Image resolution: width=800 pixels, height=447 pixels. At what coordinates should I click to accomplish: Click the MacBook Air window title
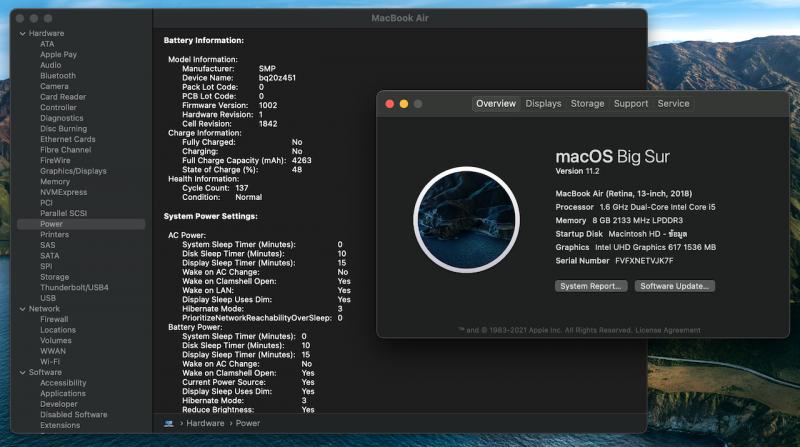(399, 18)
